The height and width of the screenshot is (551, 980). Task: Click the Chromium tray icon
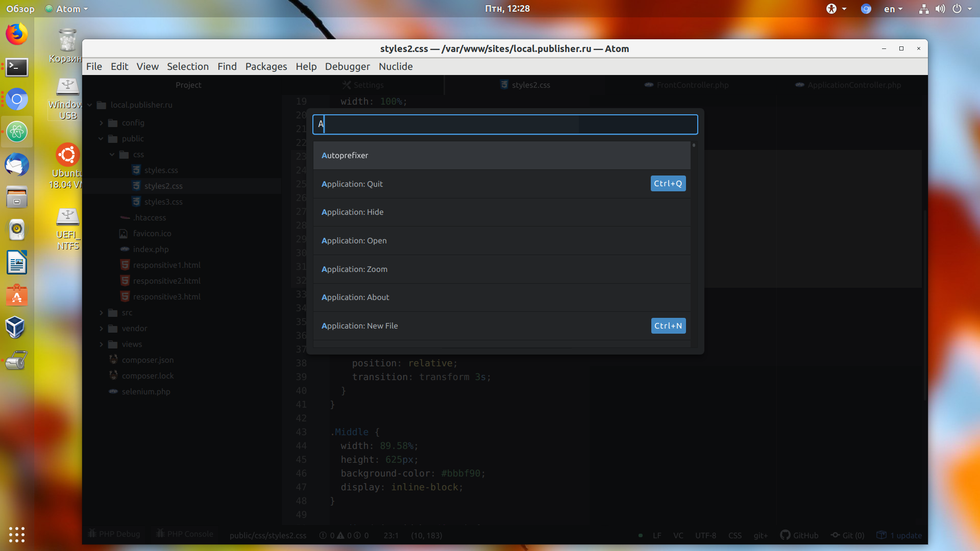point(866,9)
